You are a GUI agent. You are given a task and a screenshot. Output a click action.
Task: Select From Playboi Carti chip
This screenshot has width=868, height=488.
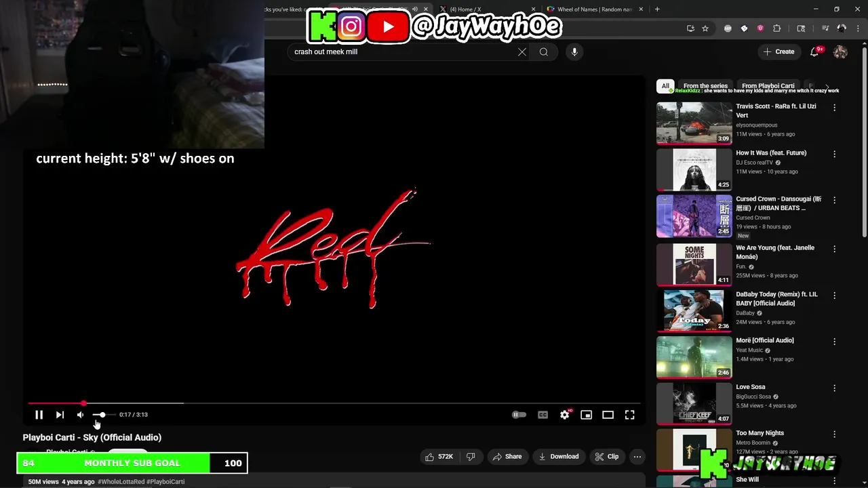tap(768, 86)
